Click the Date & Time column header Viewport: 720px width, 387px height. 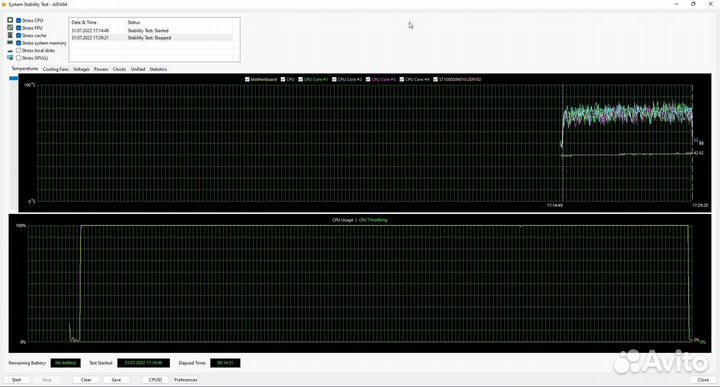click(x=84, y=22)
